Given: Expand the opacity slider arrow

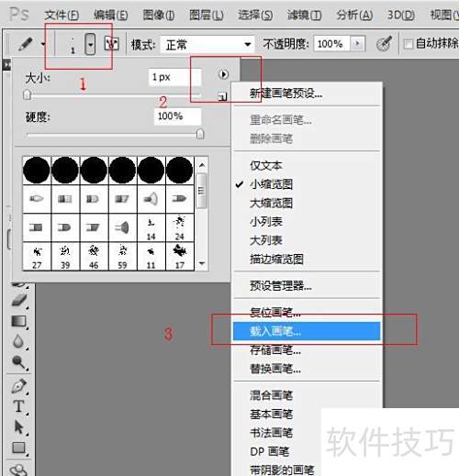Looking at the screenshot, I should click(357, 44).
